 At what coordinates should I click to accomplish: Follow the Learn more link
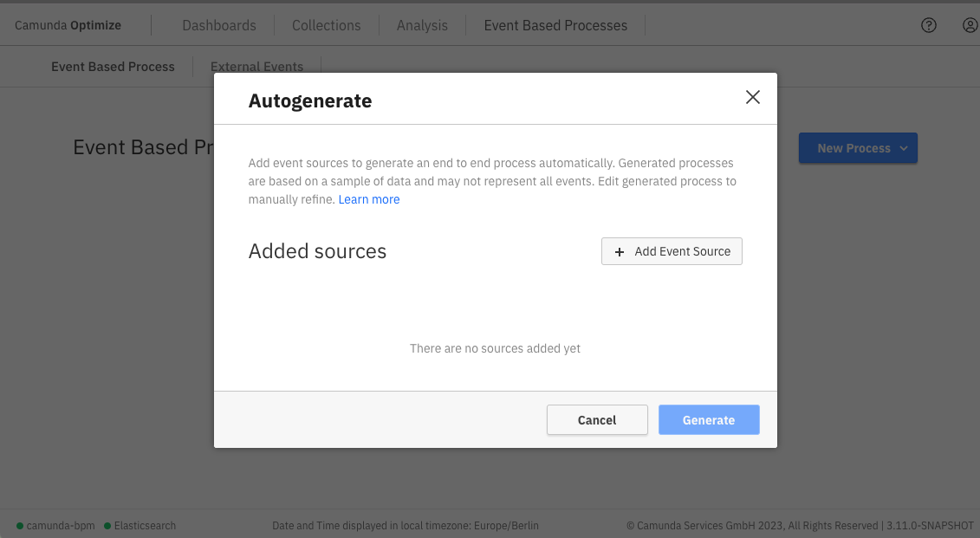click(369, 199)
